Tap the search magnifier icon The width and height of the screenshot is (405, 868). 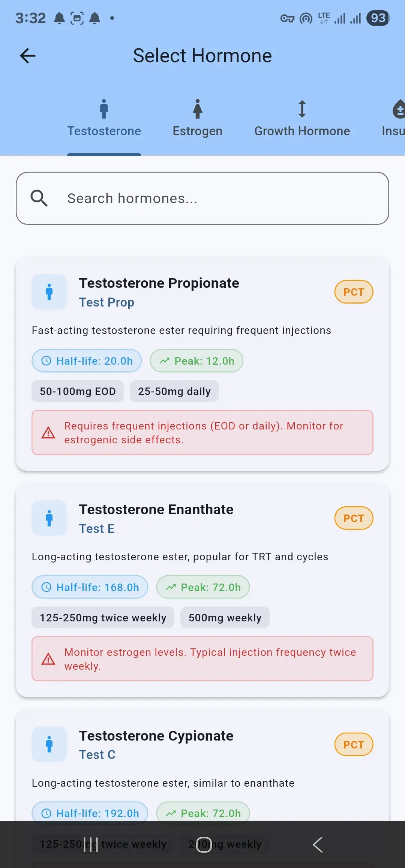click(39, 198)
